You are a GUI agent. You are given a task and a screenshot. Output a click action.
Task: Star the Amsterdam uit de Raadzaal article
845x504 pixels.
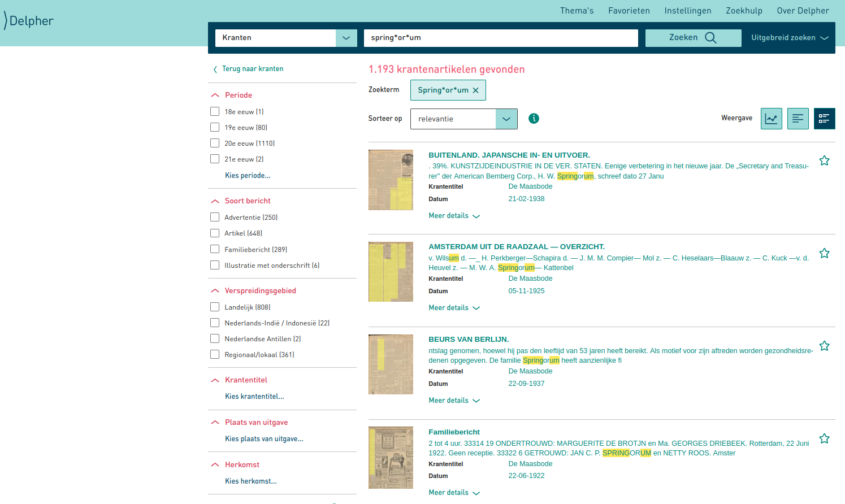click(824, 253)
